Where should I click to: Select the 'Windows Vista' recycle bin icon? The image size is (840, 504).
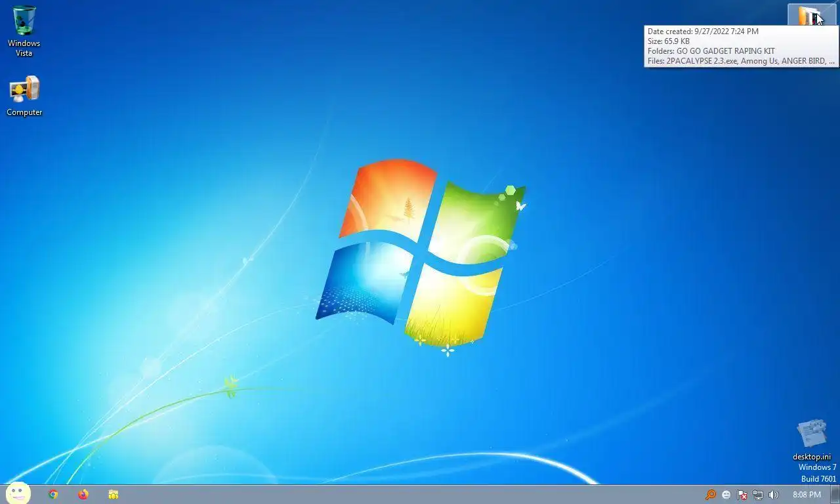tap(24, 31)
